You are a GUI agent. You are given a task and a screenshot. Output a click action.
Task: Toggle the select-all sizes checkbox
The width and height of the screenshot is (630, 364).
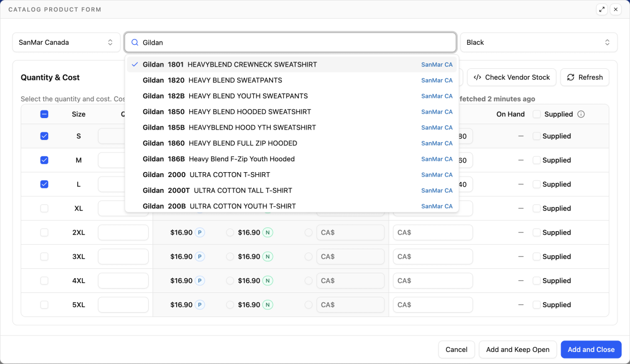[x=44, y=114]
